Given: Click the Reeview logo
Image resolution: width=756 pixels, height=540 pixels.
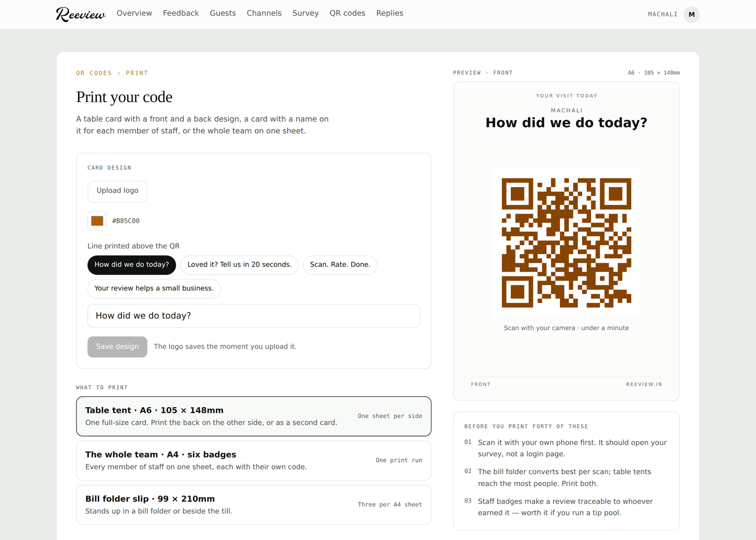Looking at the screenshot, I should 81,15.
